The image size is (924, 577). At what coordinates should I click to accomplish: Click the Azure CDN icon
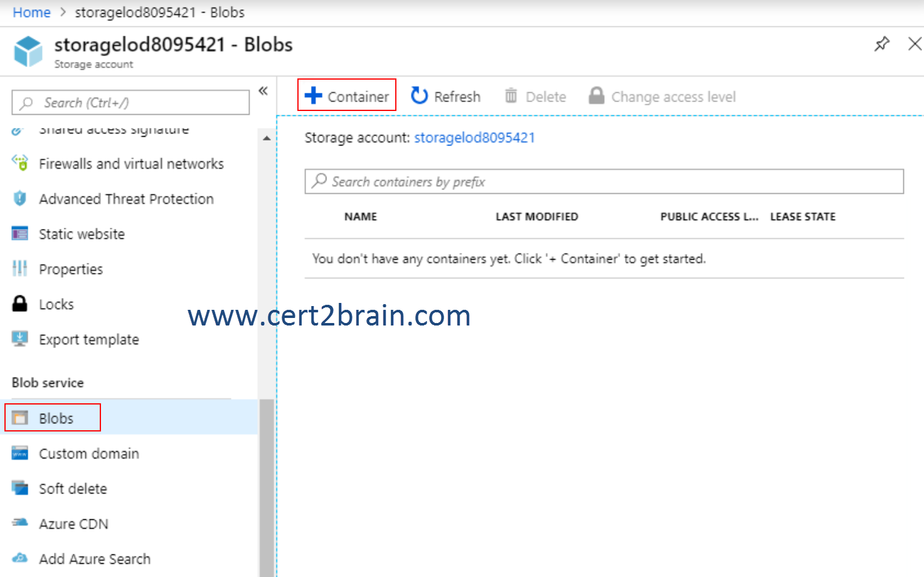(x=20, y=522)
